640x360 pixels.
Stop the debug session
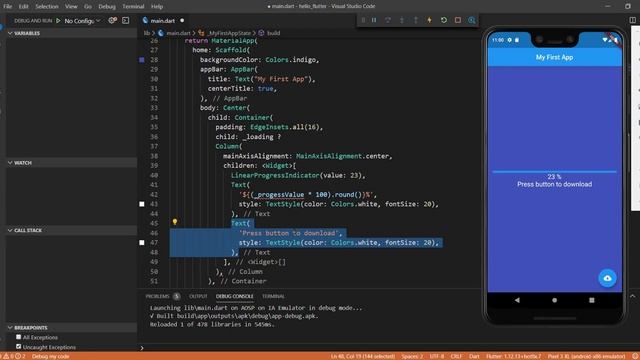pyautogui.click(x=458, y=20)
